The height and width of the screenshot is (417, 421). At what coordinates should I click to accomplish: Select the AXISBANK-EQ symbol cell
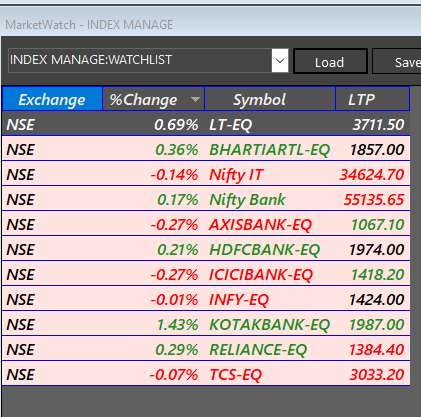[269, 224]
